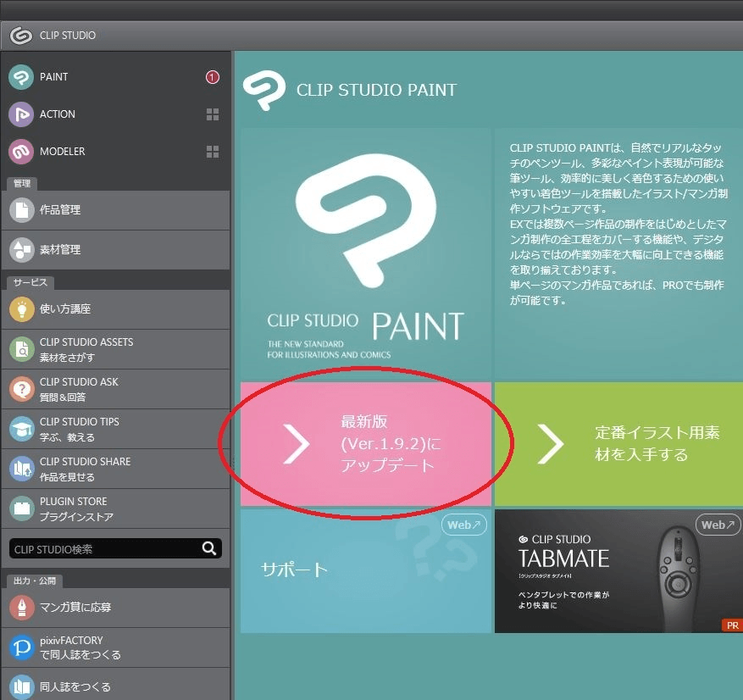This screenshot has height=700, width=743.
Task: Click the pink 最新版 (Ver.1.9.2) update tile
Action: 366,444
